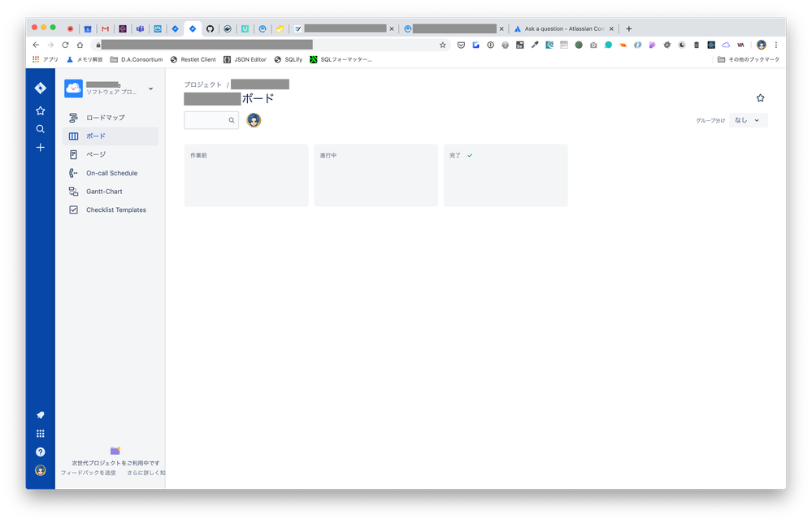Viewport: 812px width, 523px height.
Task: Click the 進行中 column header
Action: click(328, 155)
